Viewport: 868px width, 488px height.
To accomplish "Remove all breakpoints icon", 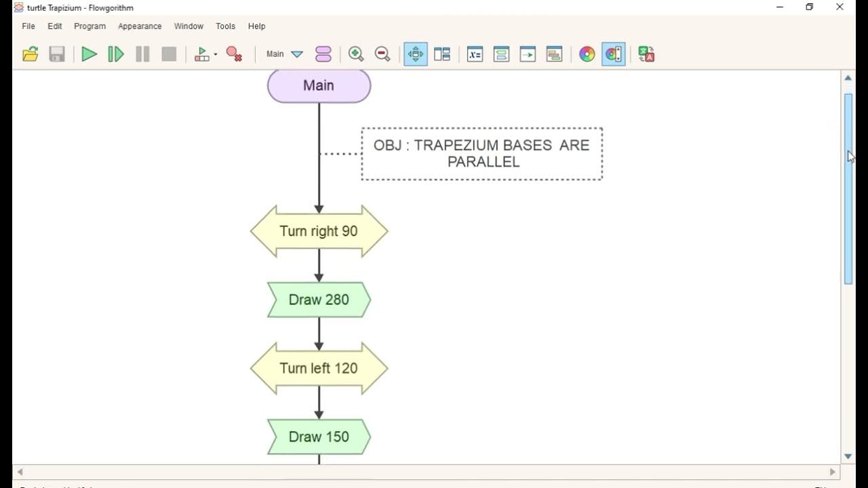I will [235, 54].
